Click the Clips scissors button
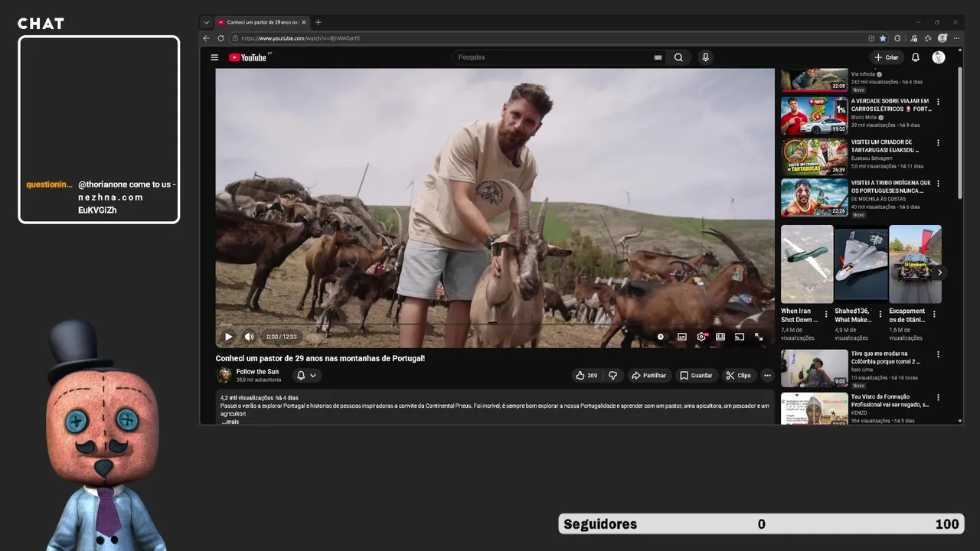The width and height of the screenshot is (980, 551). [739, 376]
